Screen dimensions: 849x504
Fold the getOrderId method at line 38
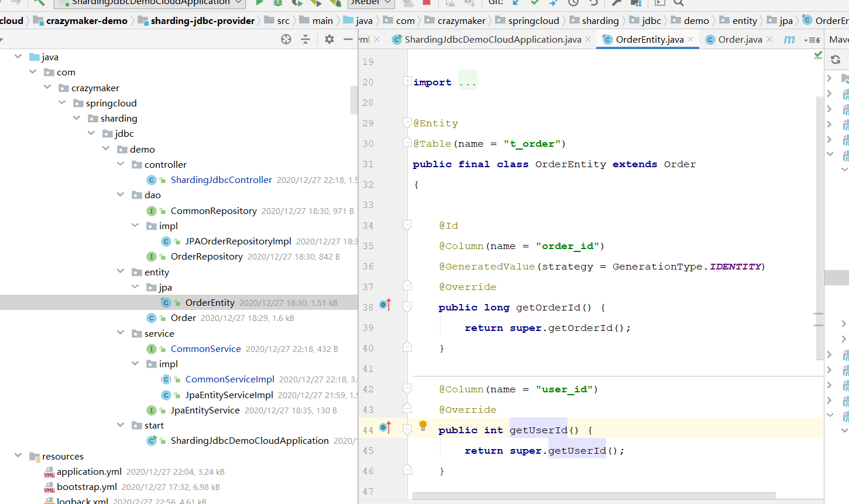407,307
